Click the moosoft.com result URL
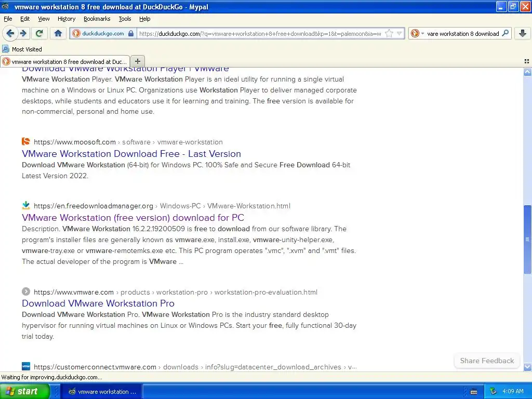Screen dimensions: 532x399 [128, 142]
